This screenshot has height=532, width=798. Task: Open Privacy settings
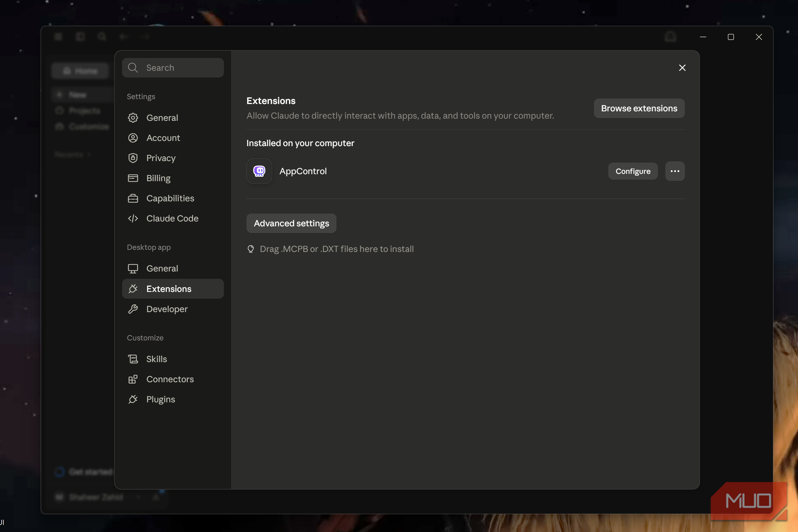click(x=173, y=158)
